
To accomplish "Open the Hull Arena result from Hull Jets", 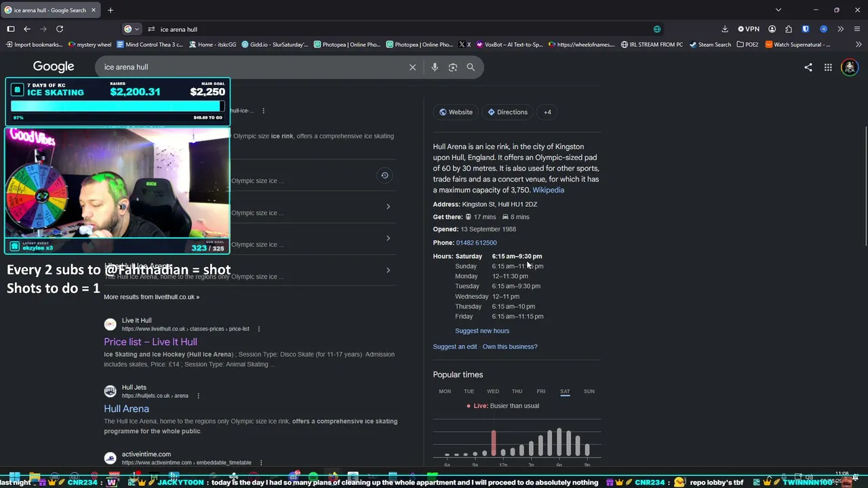I will tap(126, 409).
